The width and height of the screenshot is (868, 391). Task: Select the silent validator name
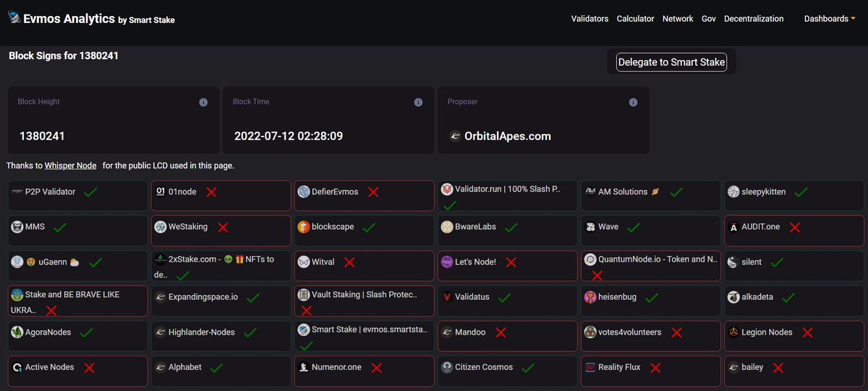click(752, 262)
